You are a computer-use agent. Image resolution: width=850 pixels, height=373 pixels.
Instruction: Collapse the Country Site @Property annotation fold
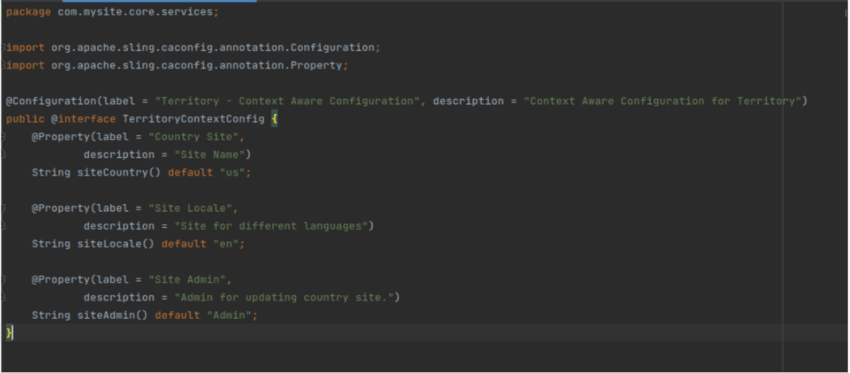pos(3,137)
